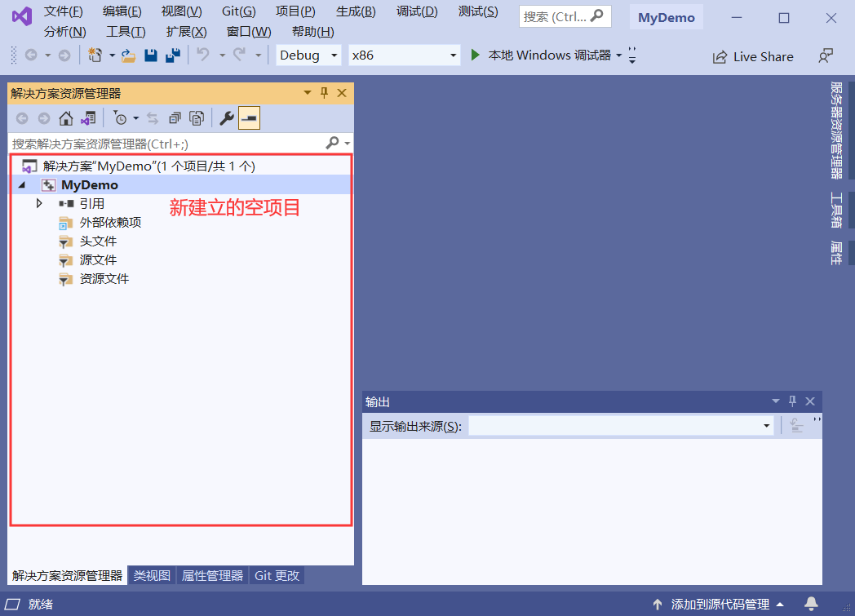The height and width of the screenshot is (616, 855).
Task: Click the sync with active document icon
Action: 153,118
